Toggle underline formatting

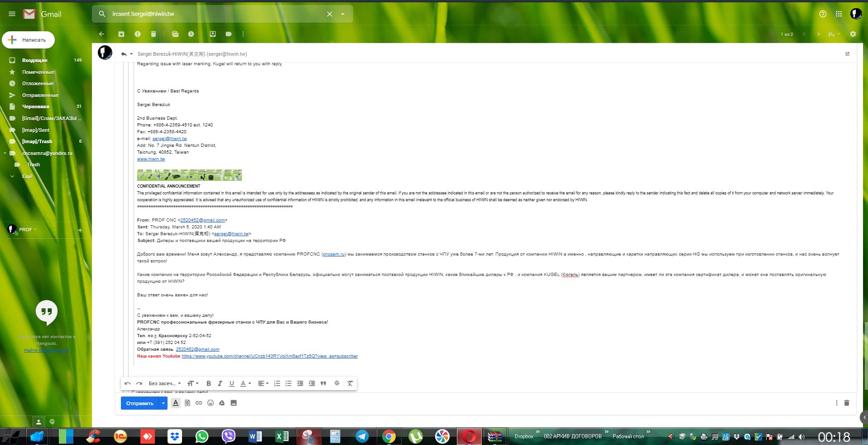tap(232, 383)
